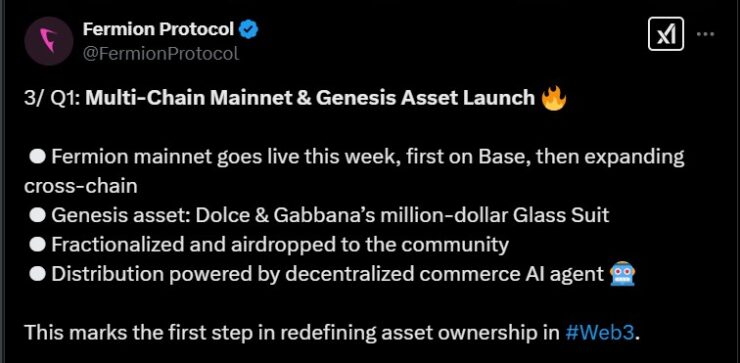
Task: Click the Fermion Protocol profile avatar
Action: tap(49, 41)
